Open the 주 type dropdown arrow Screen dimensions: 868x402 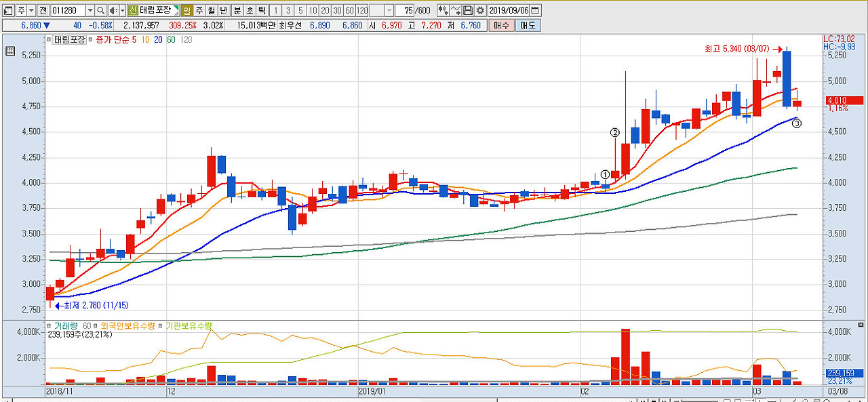click(x=32, y=11)
